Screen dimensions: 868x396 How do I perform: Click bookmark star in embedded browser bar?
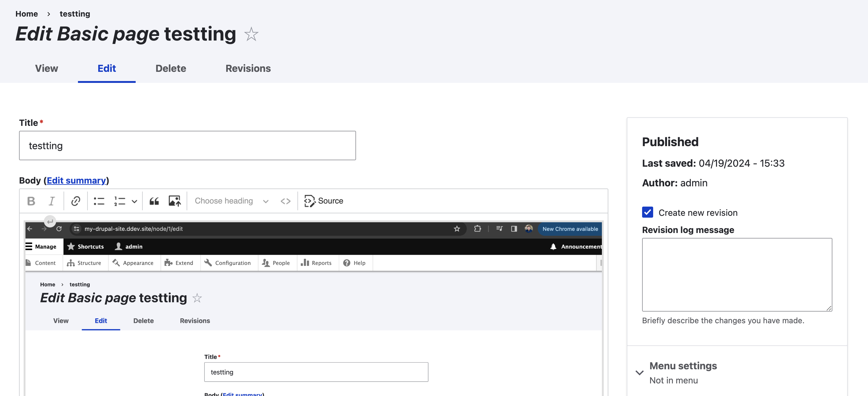click(x=457, y=229)
